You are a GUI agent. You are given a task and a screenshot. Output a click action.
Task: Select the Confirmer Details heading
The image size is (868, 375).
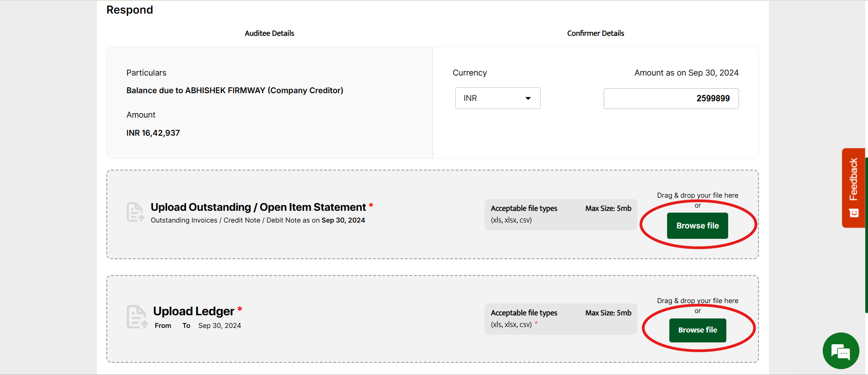595,33
